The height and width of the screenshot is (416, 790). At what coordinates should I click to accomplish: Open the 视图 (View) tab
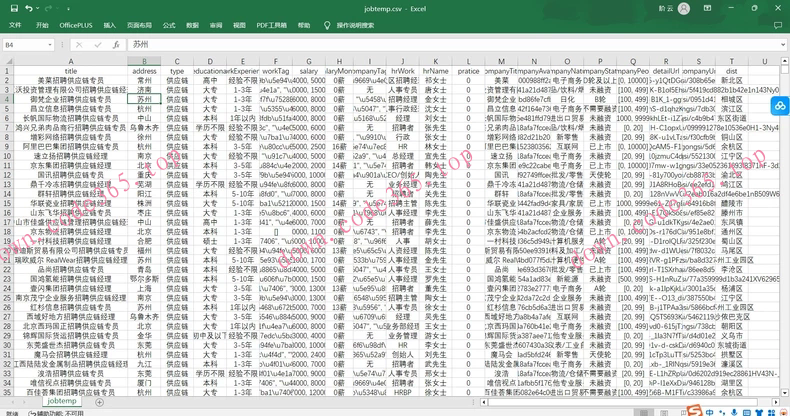point(239,25)
